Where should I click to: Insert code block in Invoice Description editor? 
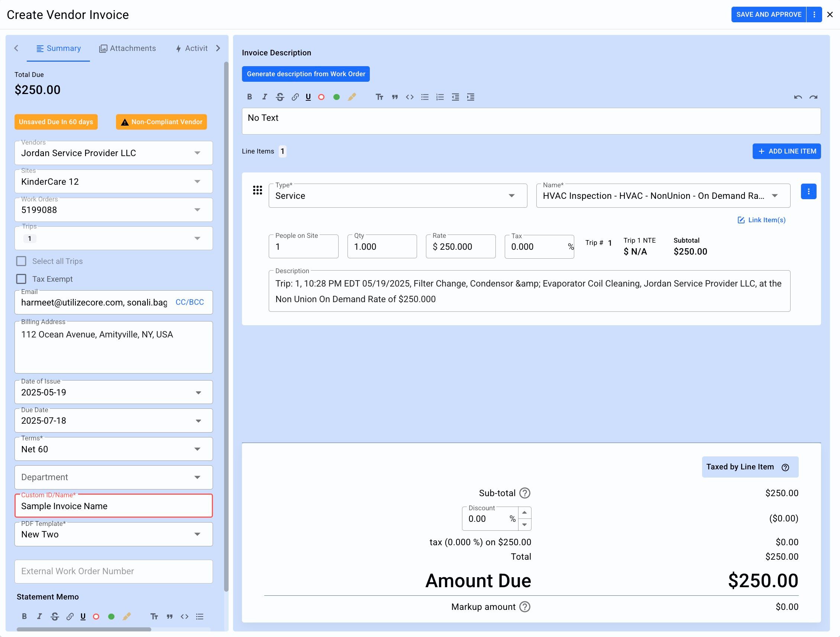tap(410, 97)
